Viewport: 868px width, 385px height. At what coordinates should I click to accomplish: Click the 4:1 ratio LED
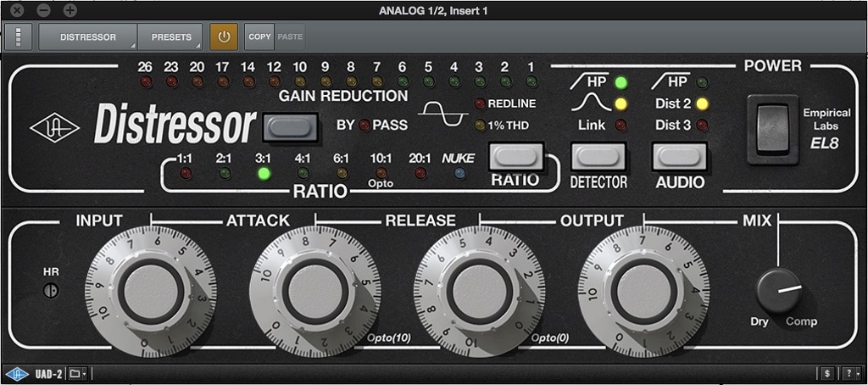303,173
